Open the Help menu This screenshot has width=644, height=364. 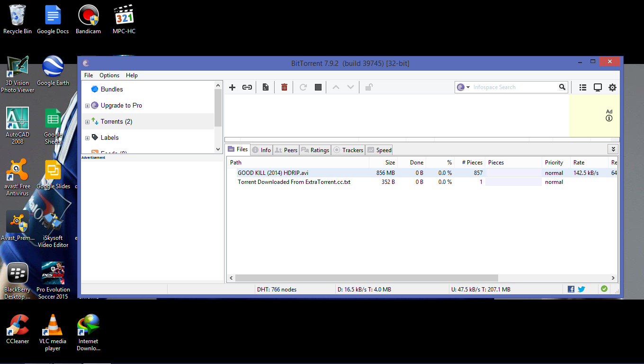pyautogui.click(x=132, y=75)
